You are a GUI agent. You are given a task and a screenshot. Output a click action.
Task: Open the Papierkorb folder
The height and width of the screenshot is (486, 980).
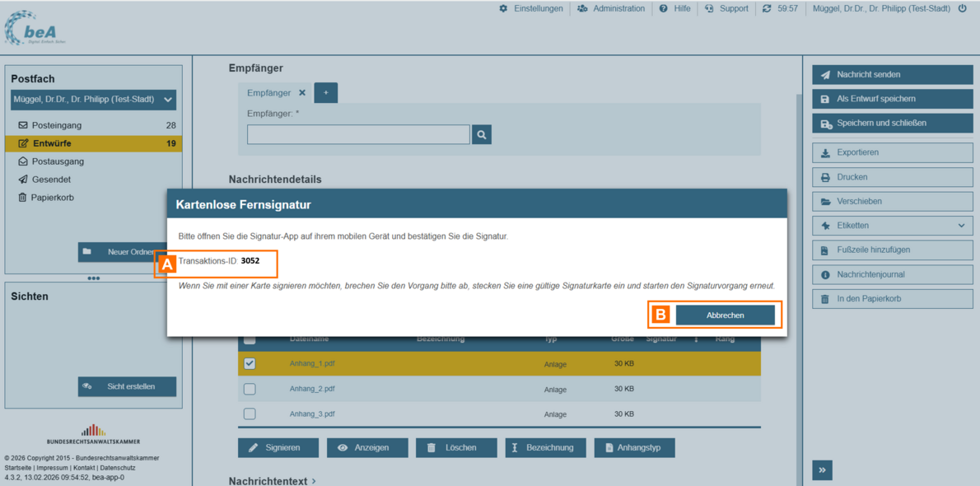click(52, 198)
